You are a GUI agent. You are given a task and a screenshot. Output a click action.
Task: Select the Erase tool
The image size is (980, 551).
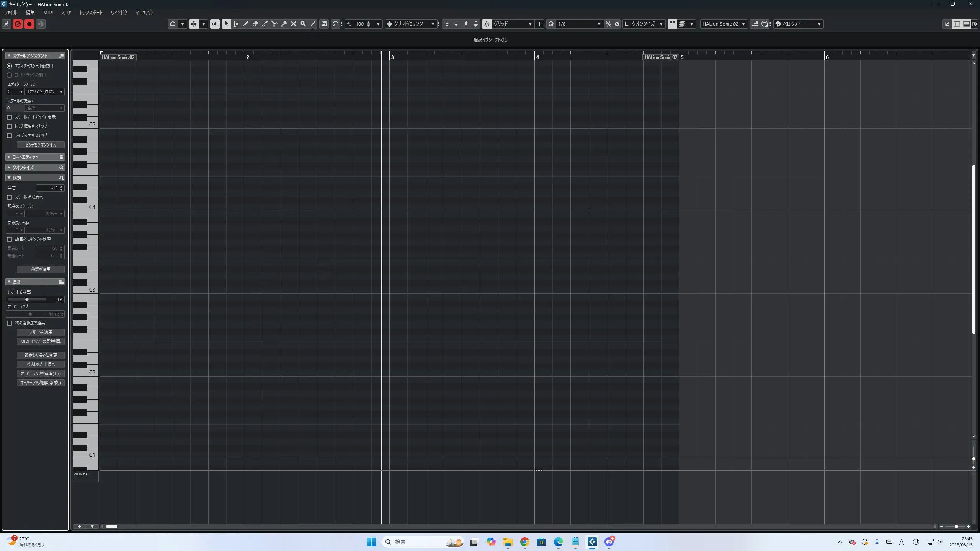tap(255, 24)
